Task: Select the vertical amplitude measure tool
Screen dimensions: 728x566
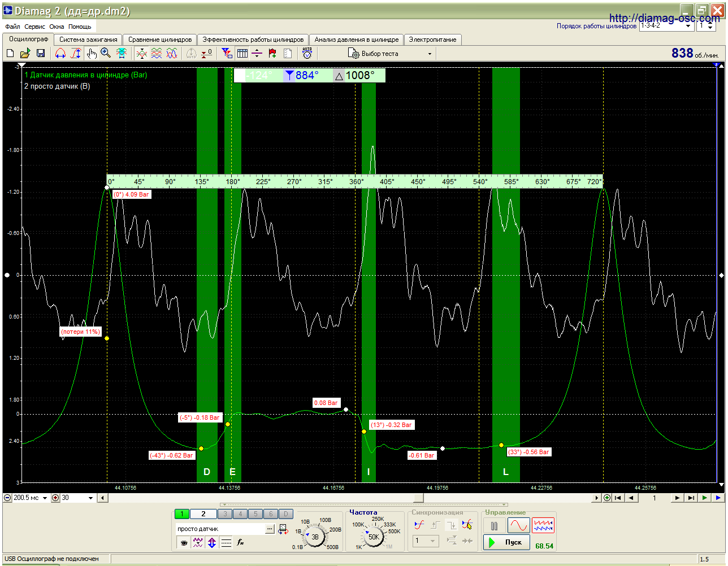Action: click(x=76, y=53)
